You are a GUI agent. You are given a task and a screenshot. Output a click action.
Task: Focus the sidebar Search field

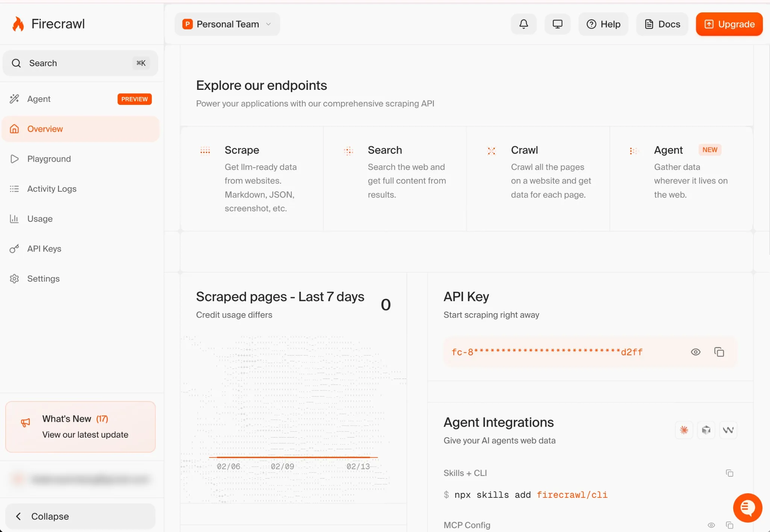coord(80,63)
